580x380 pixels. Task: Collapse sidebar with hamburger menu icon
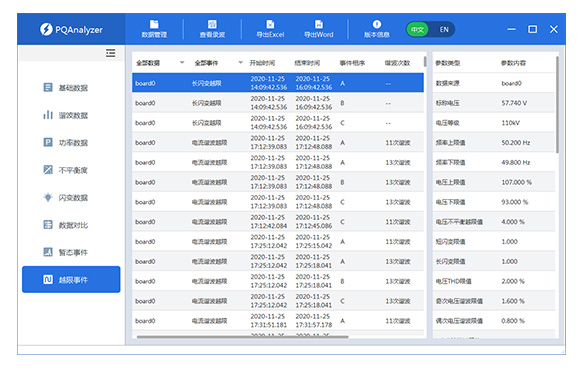click(x=110, y=53)
